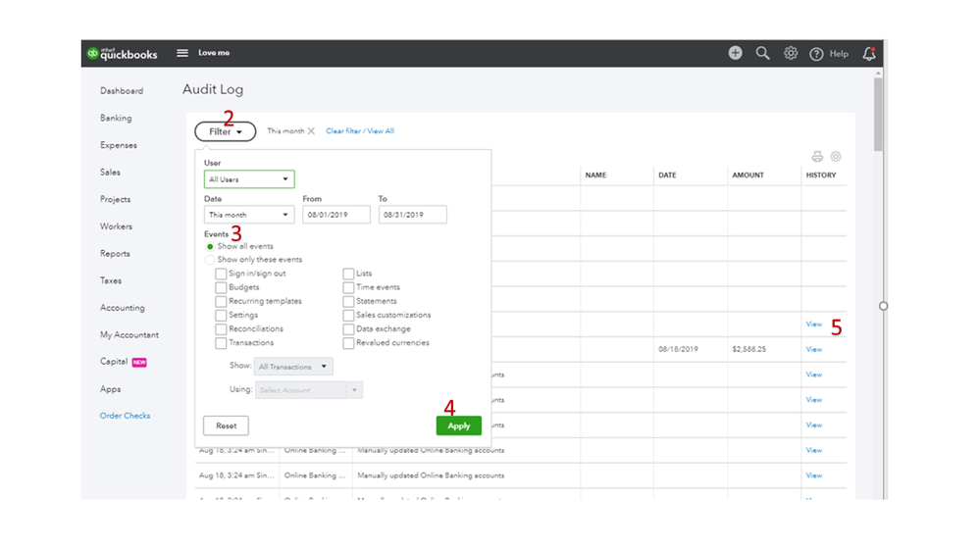Open the top bar settings gear
The width and height of the screenshot is (980, 551).
click(x=791, y=53)
